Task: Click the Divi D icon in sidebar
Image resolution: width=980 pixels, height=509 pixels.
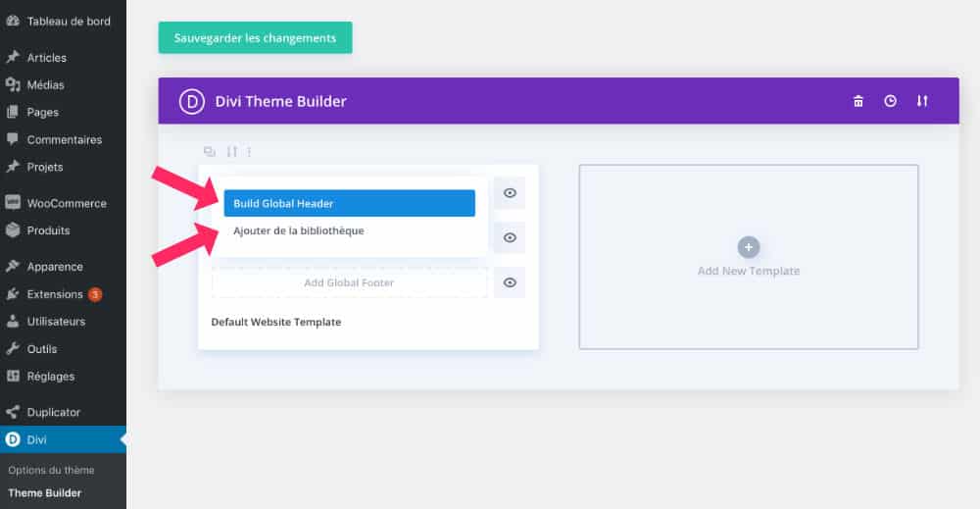Action: 13,439
